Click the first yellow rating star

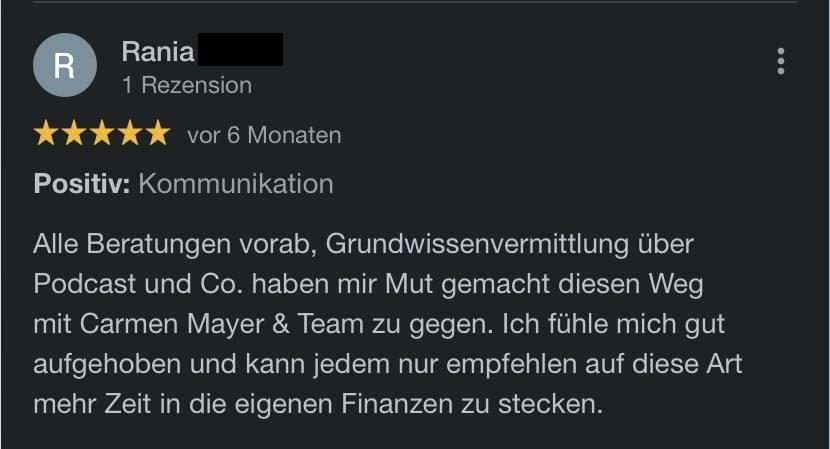click(46, 134)
